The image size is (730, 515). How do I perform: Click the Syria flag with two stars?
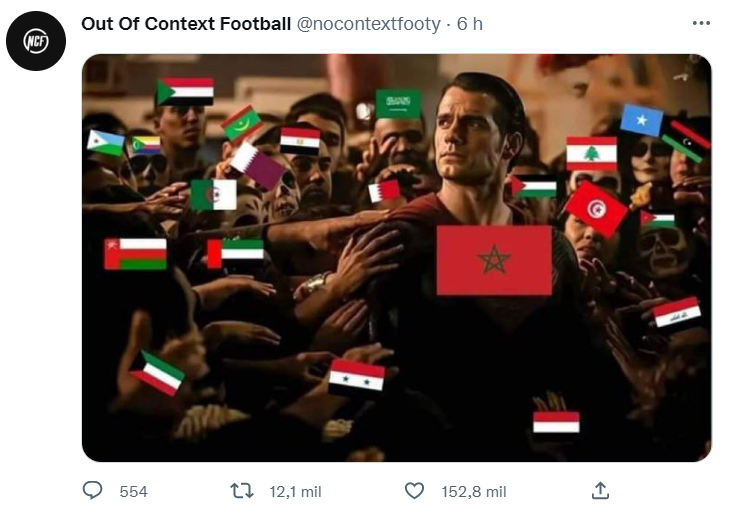[x=357, y=376]
